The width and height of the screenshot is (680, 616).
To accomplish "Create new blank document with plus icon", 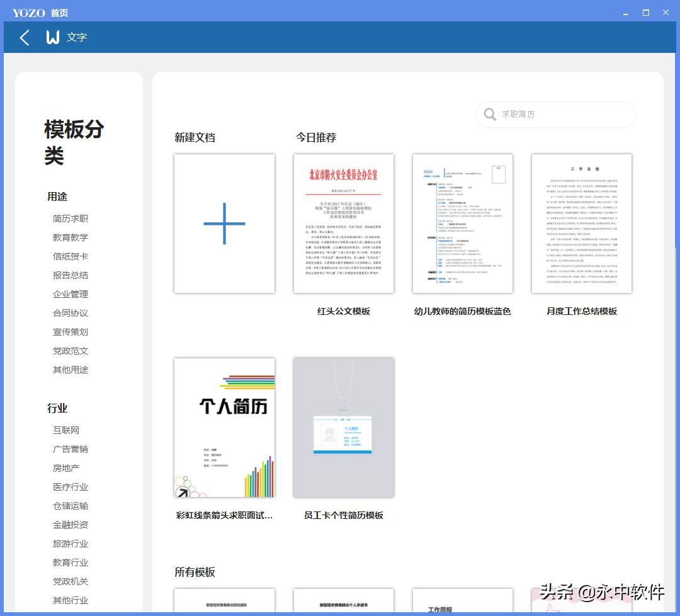I will tap(224, 224).
